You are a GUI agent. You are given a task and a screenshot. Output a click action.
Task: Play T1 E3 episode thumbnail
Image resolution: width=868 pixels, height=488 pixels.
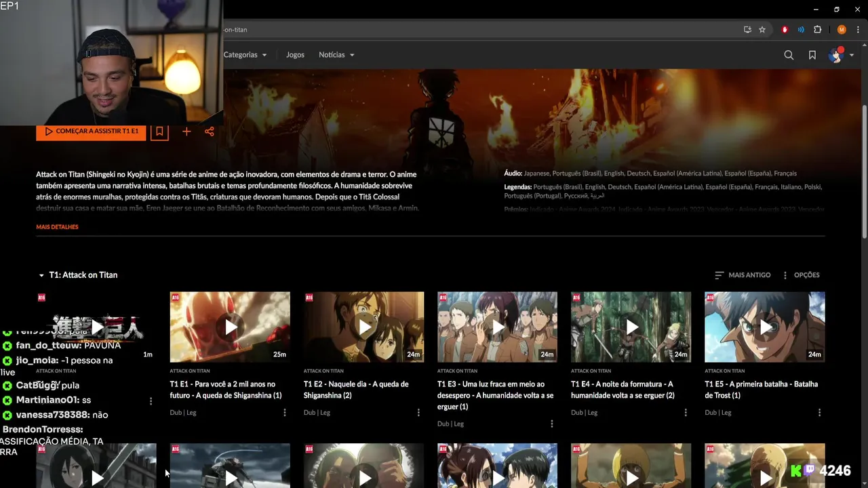(497, 327)
